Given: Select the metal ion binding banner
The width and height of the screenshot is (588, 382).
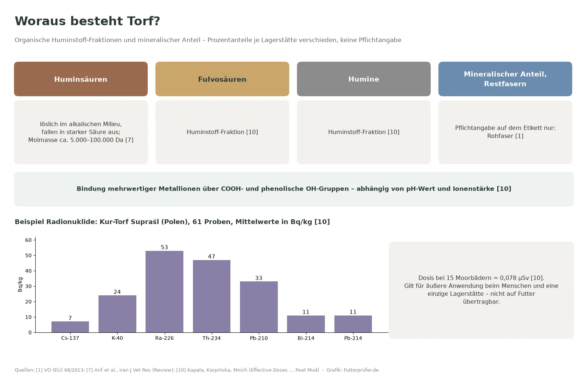Looking at the screenshot, I should (x=294, y=189).
